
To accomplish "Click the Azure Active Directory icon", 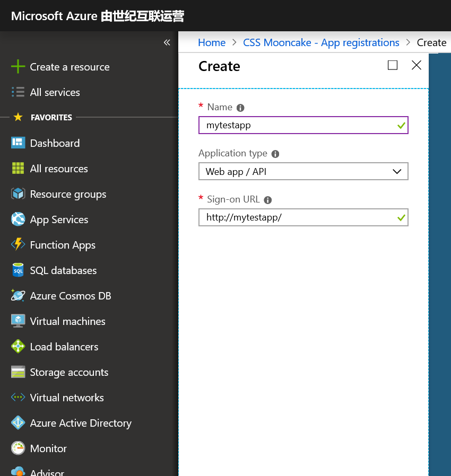I will tap(18, 423).
